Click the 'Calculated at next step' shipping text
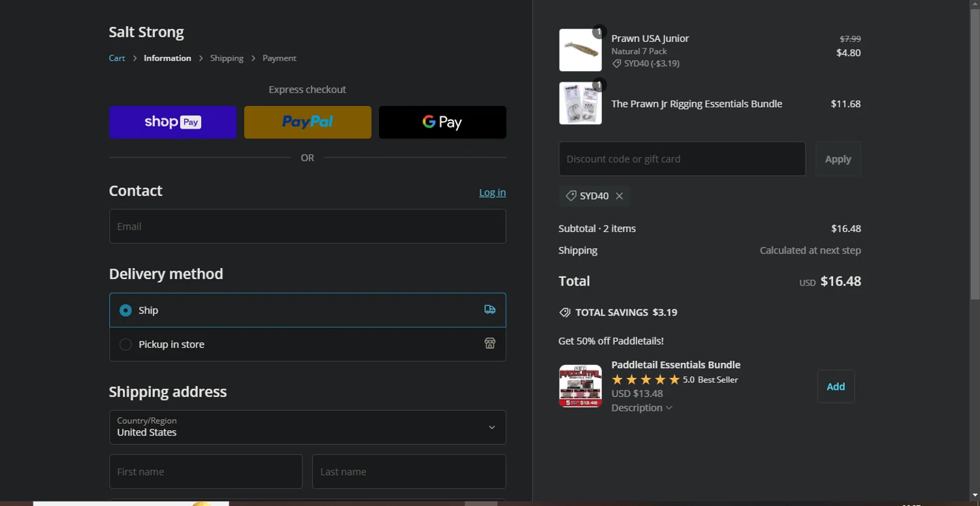The width and height of the screenshot is (980, 506). click(x=810, y=250)
